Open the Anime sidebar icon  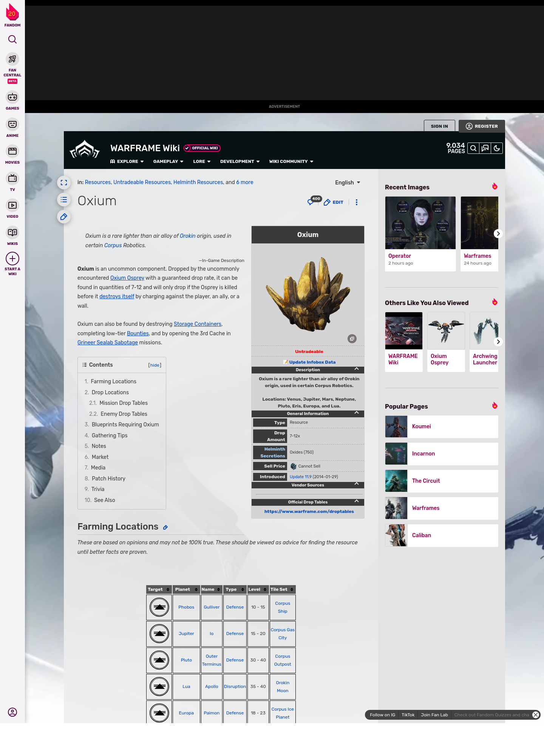tap(12, 124)
